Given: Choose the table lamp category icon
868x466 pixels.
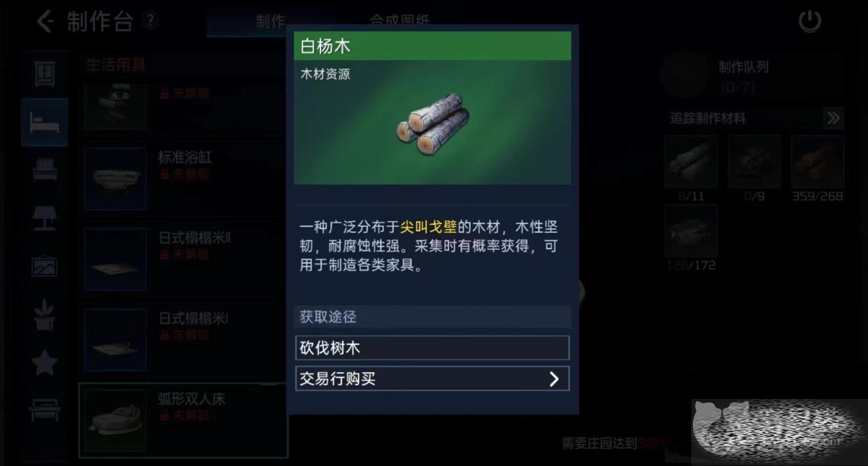Looking at the screenshot, I should click(x=45, y=218).
